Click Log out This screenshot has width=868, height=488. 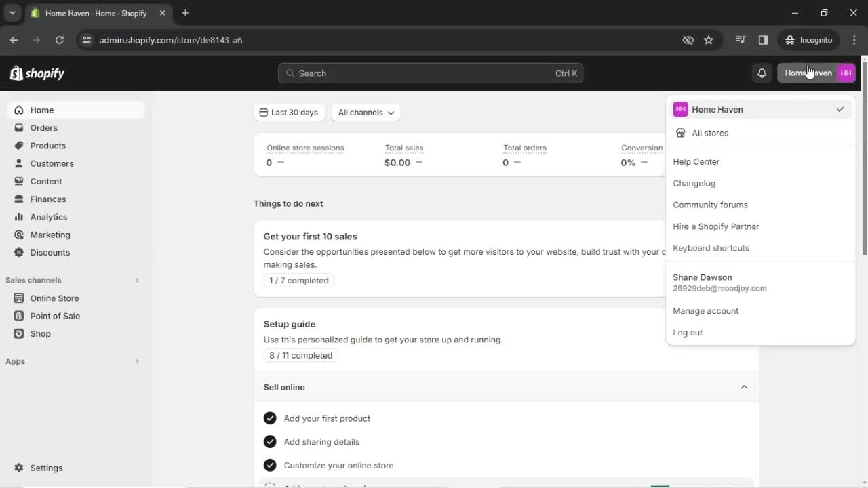click(x=688, y=333)
